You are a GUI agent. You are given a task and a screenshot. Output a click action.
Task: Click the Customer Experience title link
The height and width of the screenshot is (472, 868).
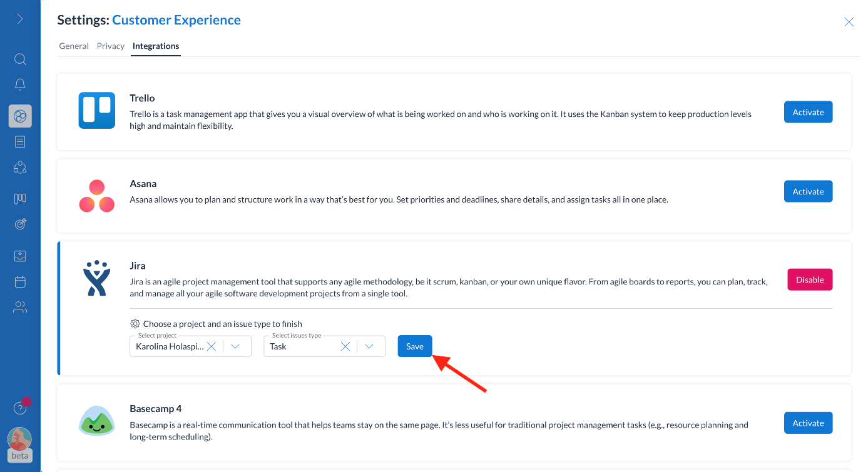[x=176, y=20]
